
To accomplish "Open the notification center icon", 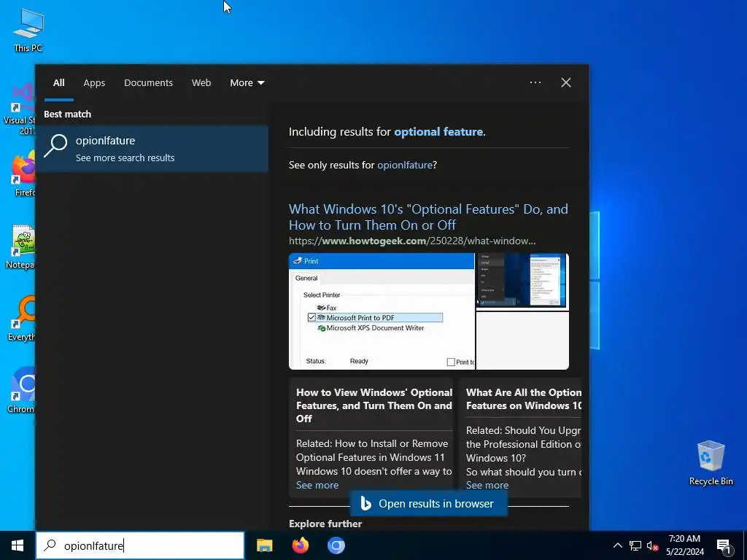I will coord(724,546).
